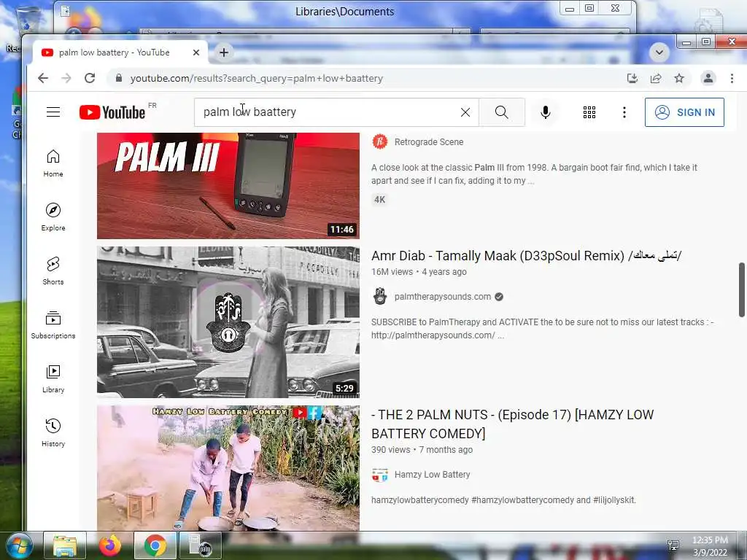Open Hamzy Low Battery channel avatar
The width and height of the screenshot is (747, 560).
click(x=379, y=474)
